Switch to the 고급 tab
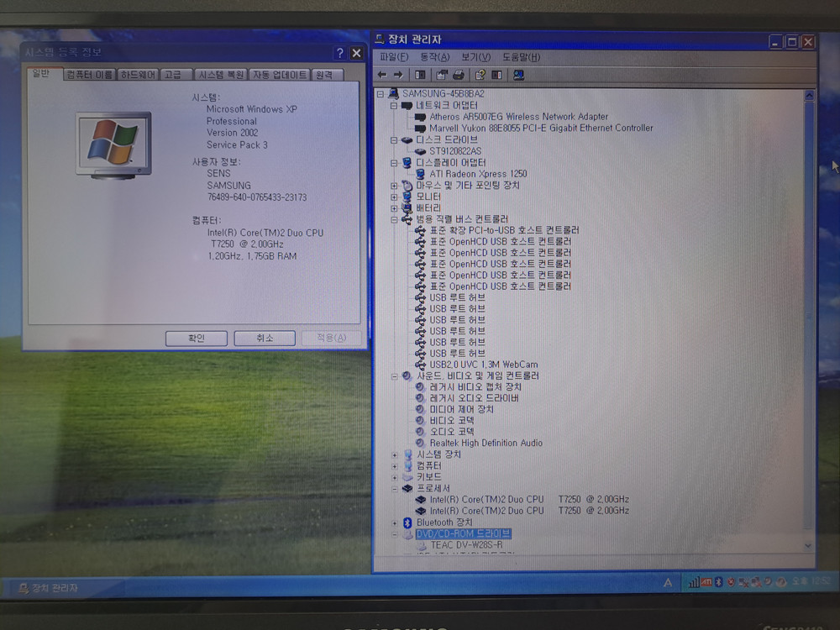840x630 pixels. pyautogui.click(x=176, y=75)
